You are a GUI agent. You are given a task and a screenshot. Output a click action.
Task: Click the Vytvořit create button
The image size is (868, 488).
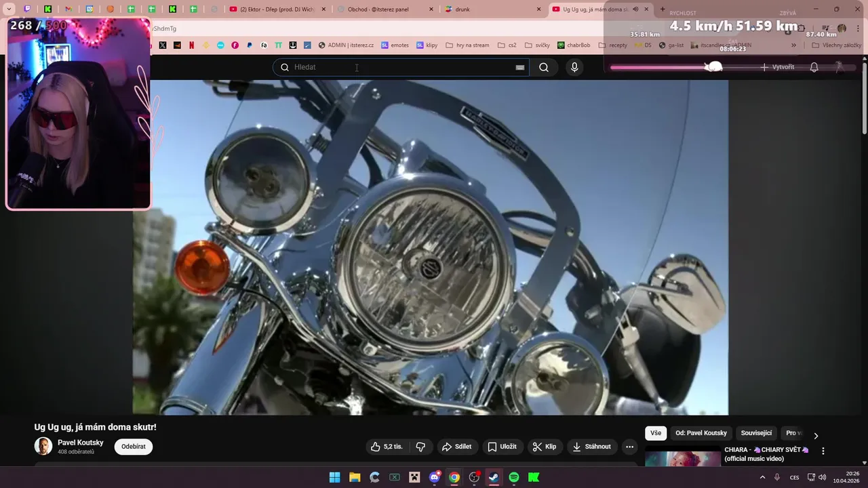tap(777, 67)
